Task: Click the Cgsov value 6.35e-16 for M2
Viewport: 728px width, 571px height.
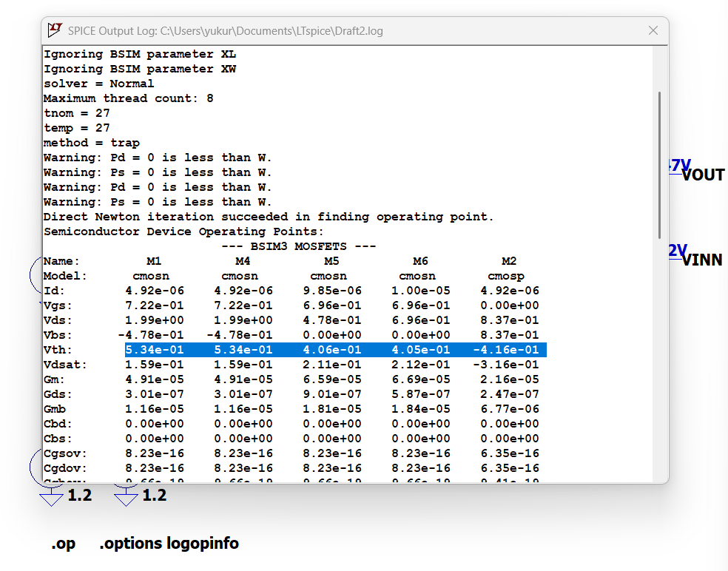Action: pos(510,453)
